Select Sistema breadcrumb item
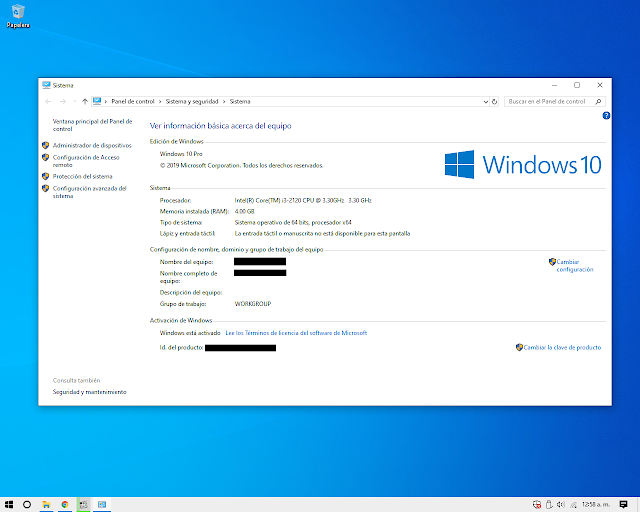This screenshot has height=512, width=640. (x=240, y=101)
